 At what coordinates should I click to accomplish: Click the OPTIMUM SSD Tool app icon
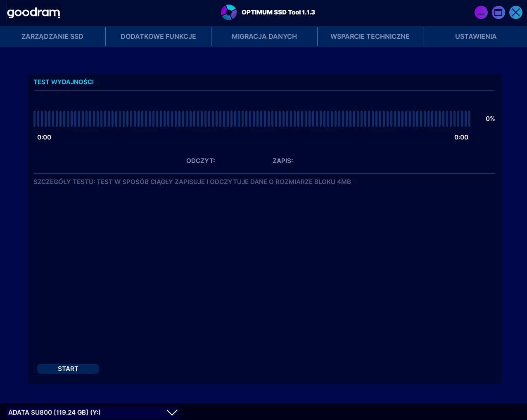tap(228, 12)
